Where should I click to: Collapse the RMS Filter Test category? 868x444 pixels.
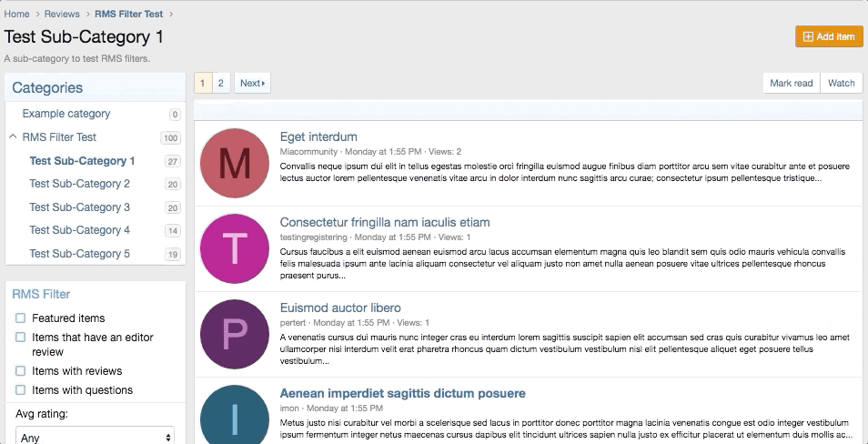(13, 137)
